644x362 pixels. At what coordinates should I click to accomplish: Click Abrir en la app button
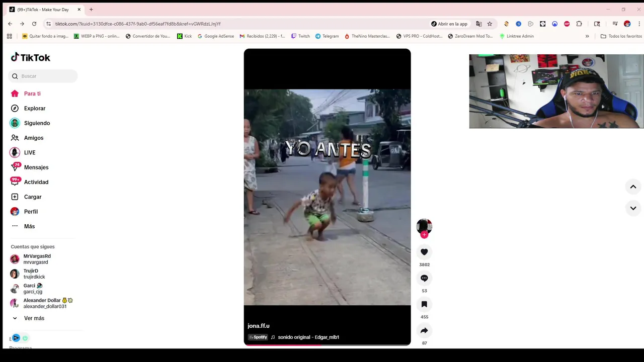pyautogui.click(x=449, y=24)
